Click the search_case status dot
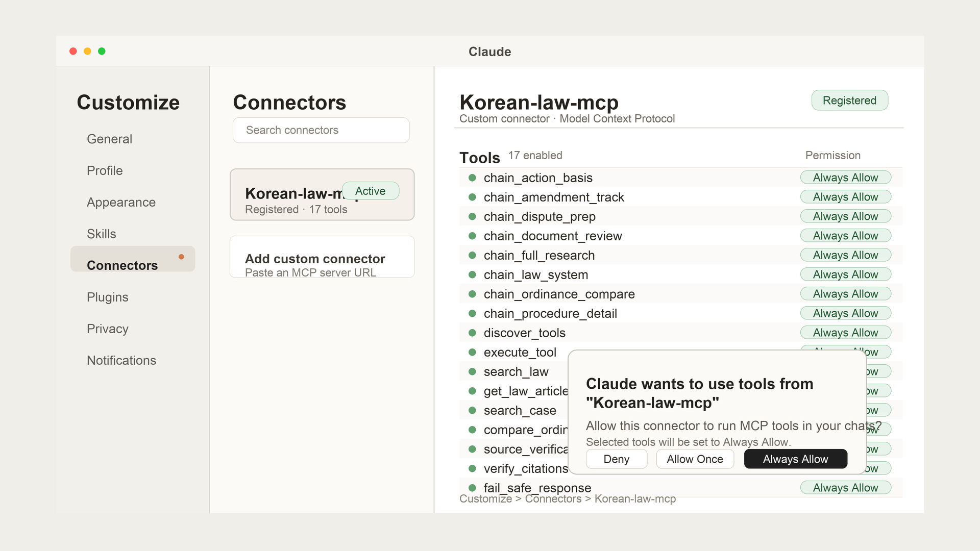 pyautogui.click(x=473, y=410)
